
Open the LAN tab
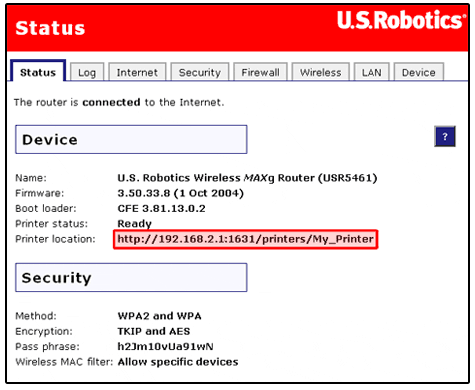click(371, 72)
